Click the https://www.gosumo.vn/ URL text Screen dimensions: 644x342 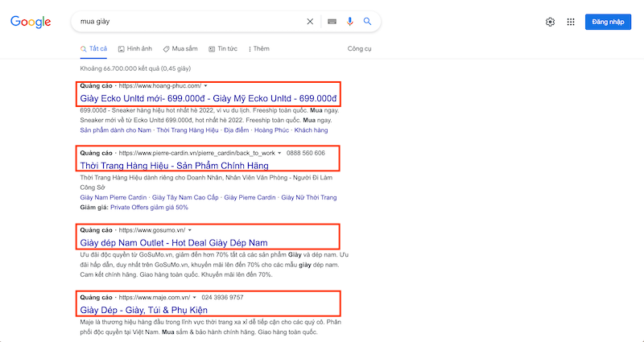tap(152, 230)
